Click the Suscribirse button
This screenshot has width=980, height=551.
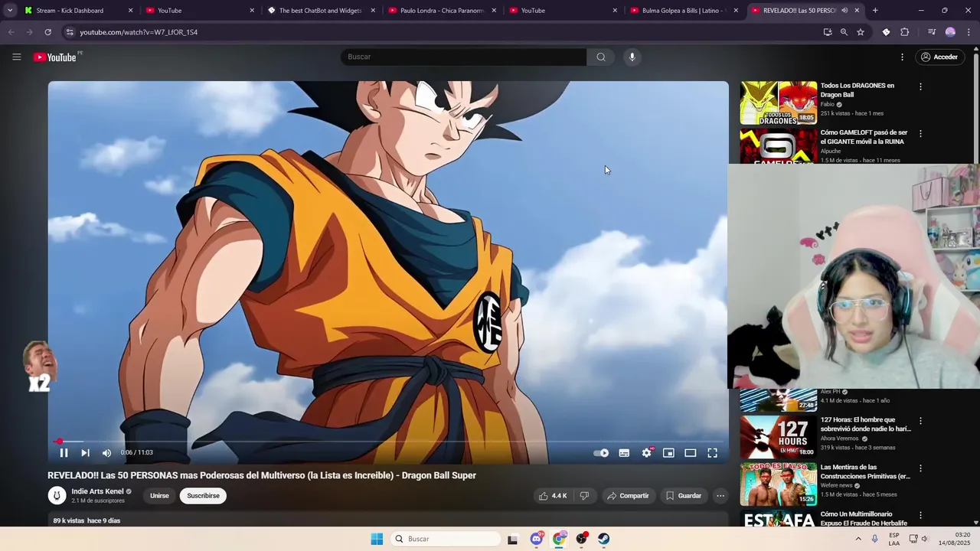coord(203,496)
